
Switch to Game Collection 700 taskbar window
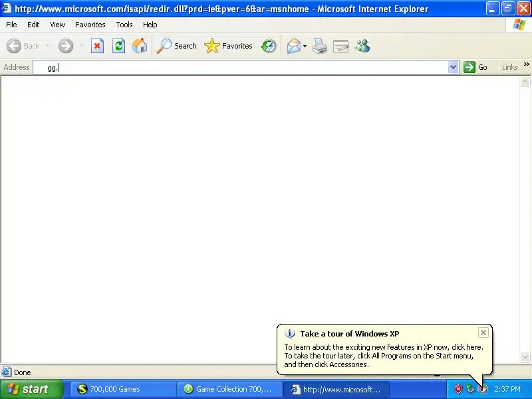(x=229, y=389)
